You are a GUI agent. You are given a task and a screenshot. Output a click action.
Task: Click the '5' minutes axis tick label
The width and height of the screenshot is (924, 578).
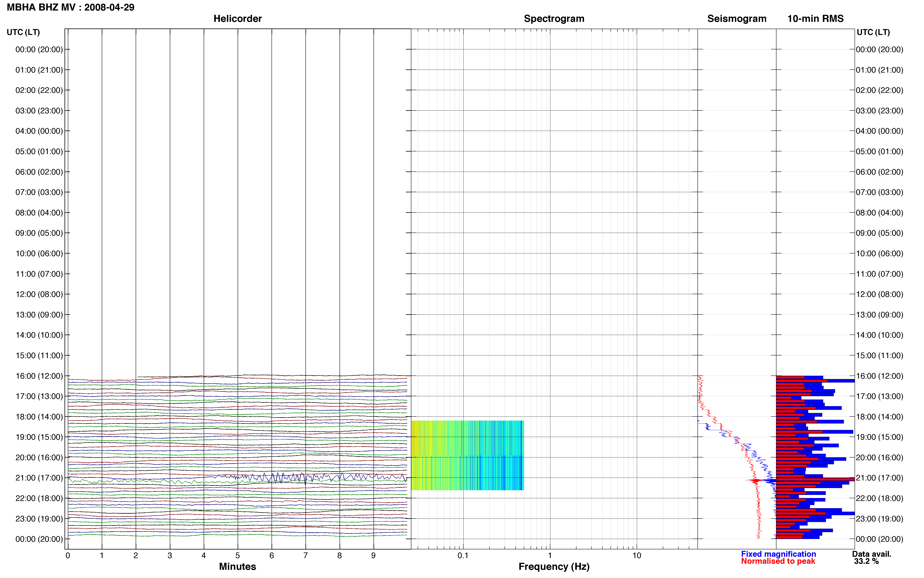tap(238, 555)
